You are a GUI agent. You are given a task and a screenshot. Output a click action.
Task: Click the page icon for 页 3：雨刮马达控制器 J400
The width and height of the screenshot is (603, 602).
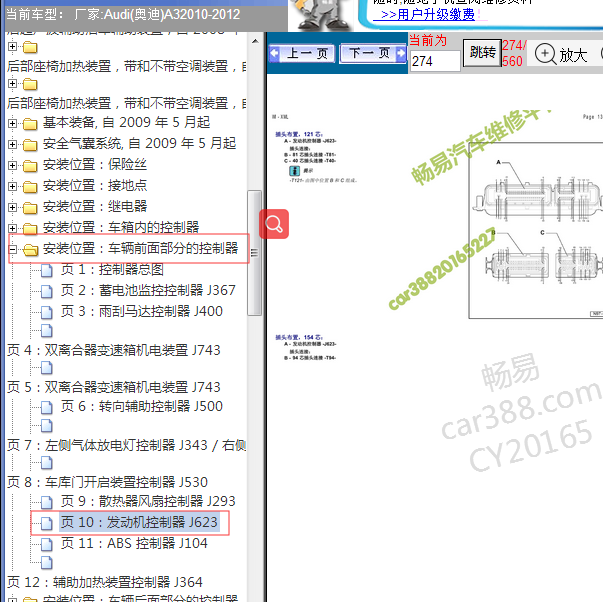[47, 312]
